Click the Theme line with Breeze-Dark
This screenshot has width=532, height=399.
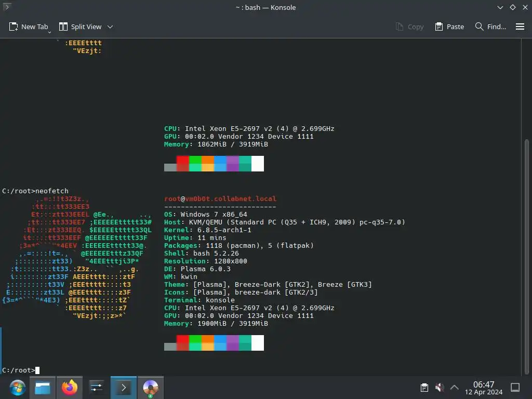pos(268,285)
